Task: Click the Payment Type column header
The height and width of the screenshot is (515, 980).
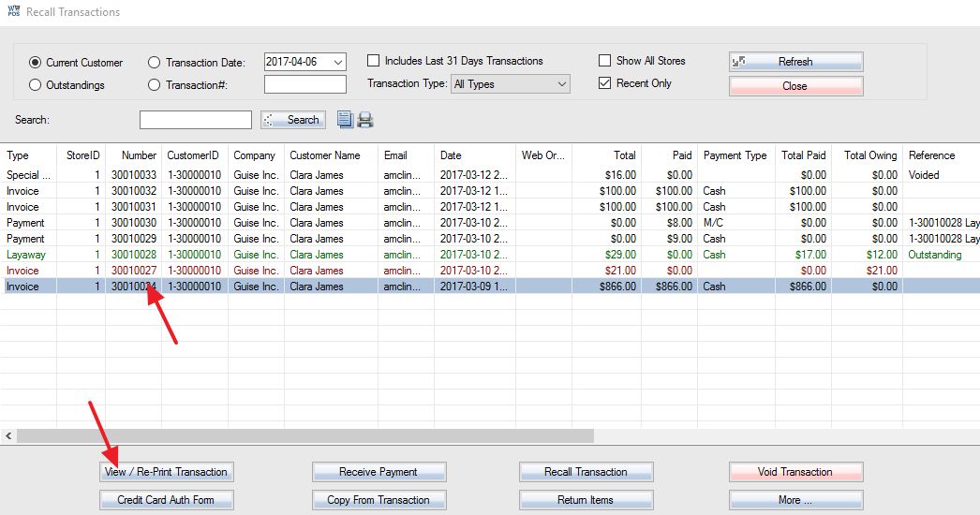Action: [x=735, y=155]
